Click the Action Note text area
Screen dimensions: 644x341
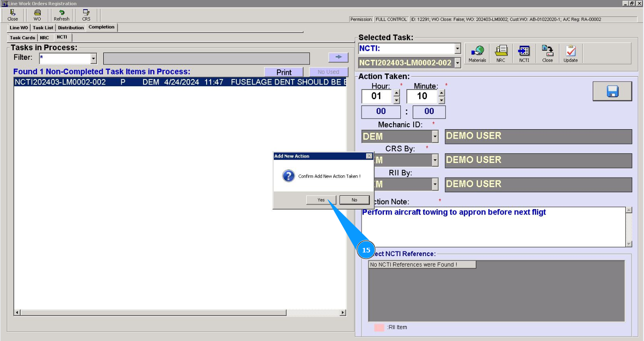pyautogui.click(x=493, y=227)
